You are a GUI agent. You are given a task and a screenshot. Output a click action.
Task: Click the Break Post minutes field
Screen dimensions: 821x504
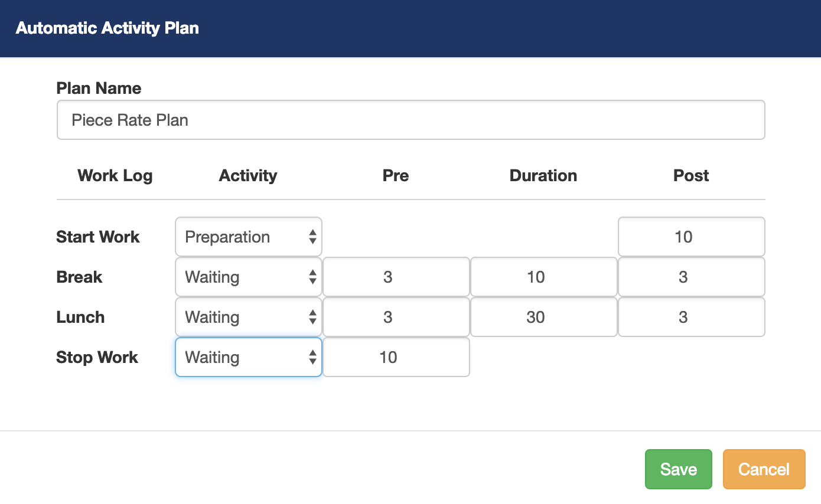click(691, 277)
